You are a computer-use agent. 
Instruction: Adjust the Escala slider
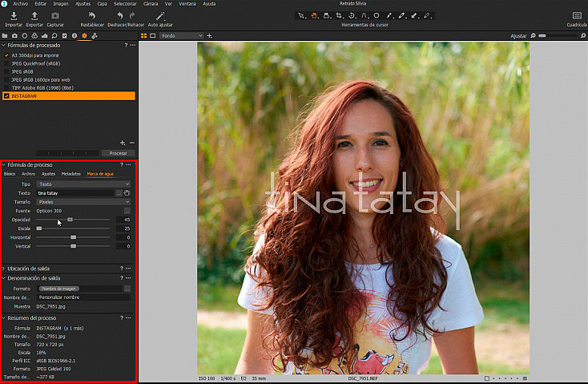[73, 228]
